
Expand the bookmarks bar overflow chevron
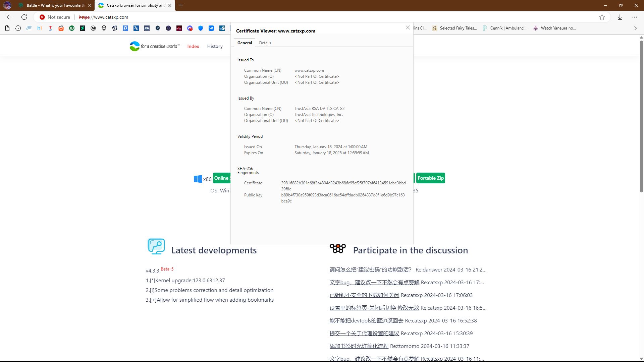pos(635,28)
